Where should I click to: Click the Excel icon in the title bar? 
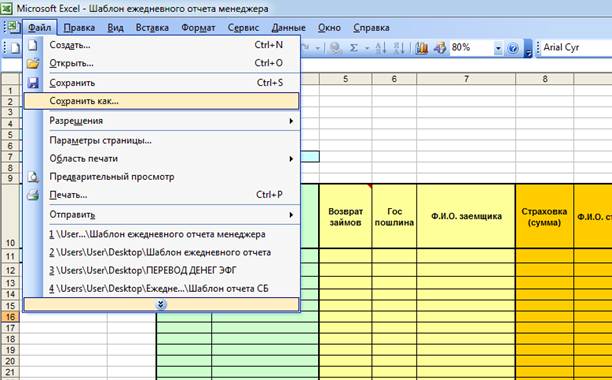pos(7,8)
